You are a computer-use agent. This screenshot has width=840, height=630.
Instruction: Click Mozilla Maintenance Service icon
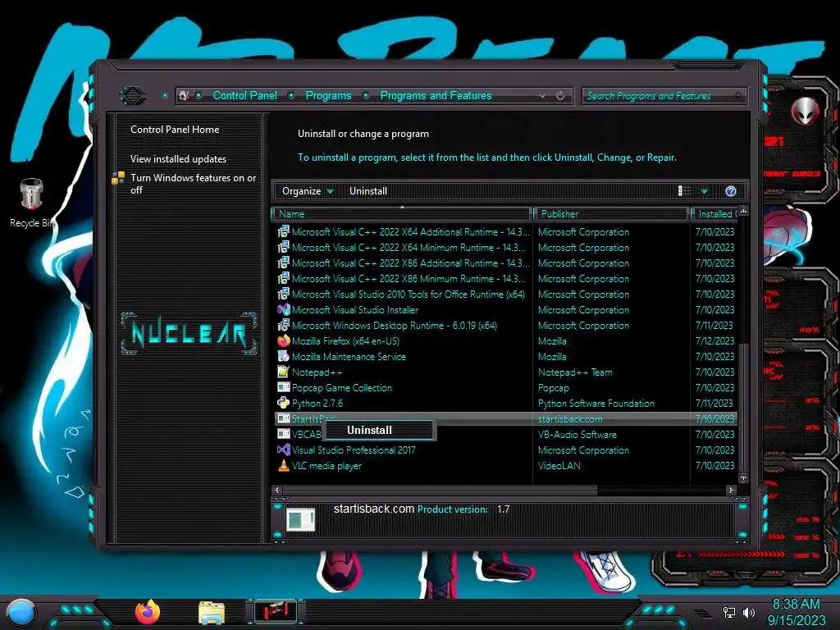tap(283, 356)
